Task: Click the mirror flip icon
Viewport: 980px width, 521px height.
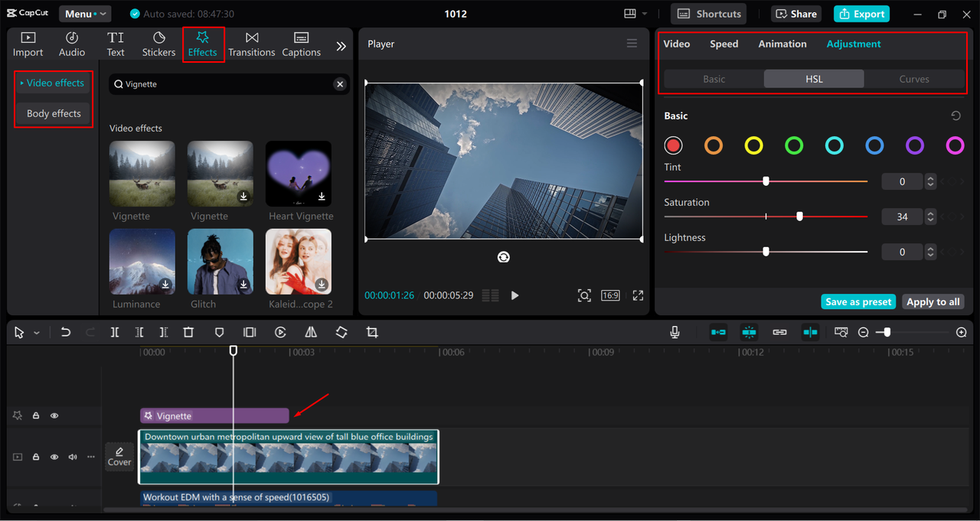Action: (311, 332)
